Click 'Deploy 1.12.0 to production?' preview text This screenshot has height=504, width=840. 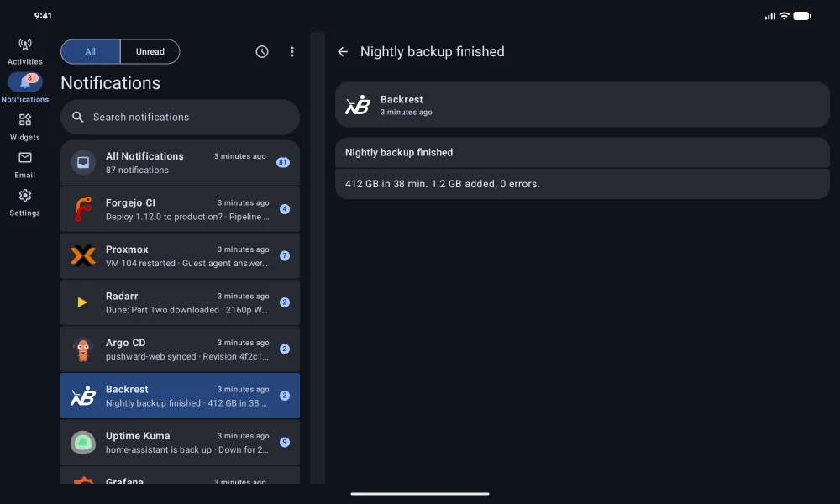point(164,217)
